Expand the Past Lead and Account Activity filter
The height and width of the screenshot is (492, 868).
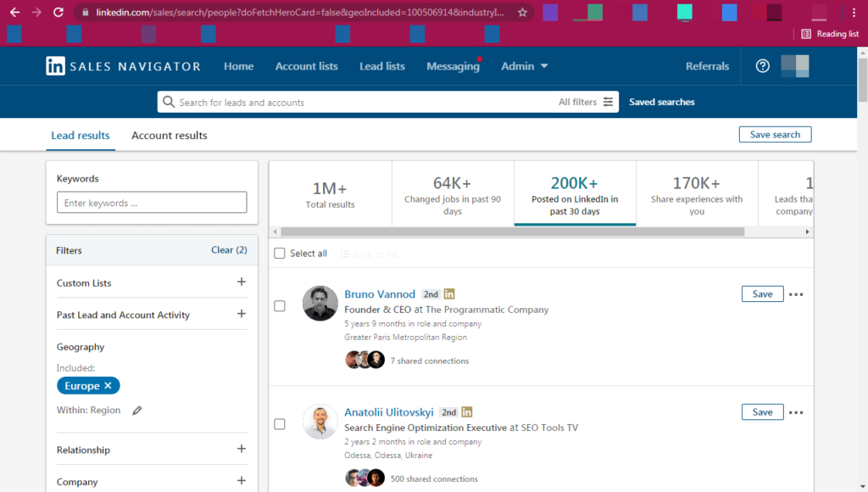click(242, 314)
